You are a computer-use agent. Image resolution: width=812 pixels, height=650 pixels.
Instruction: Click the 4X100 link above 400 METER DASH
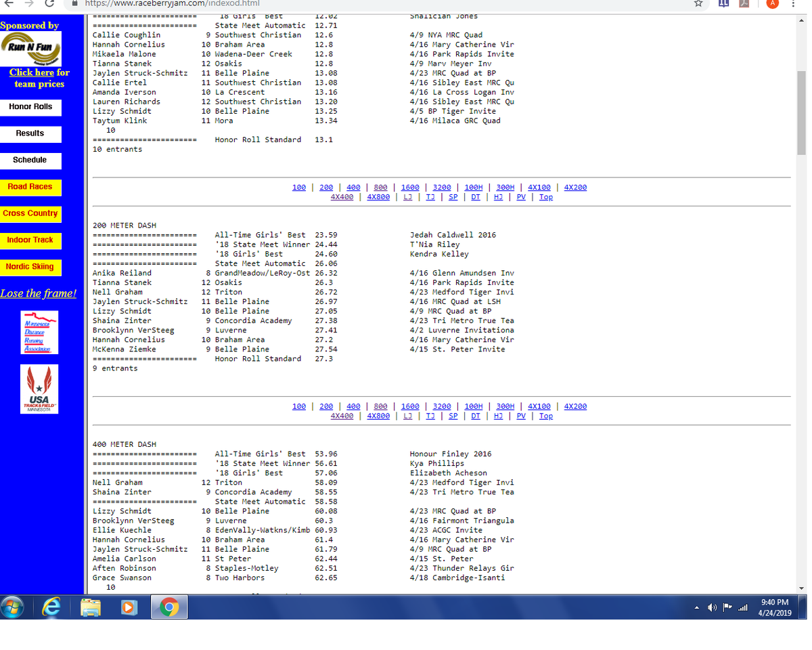tap(539, 407)
